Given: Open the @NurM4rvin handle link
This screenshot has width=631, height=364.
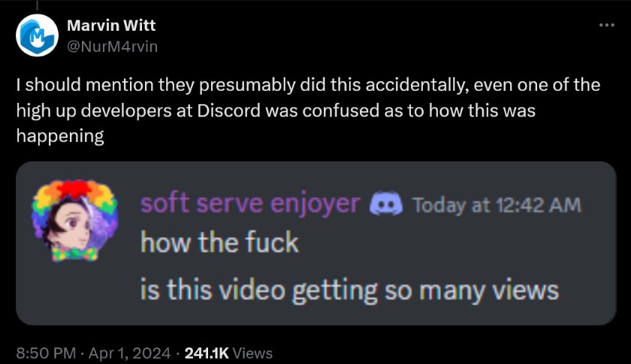Looking at the screenshot, I should 112,47.
